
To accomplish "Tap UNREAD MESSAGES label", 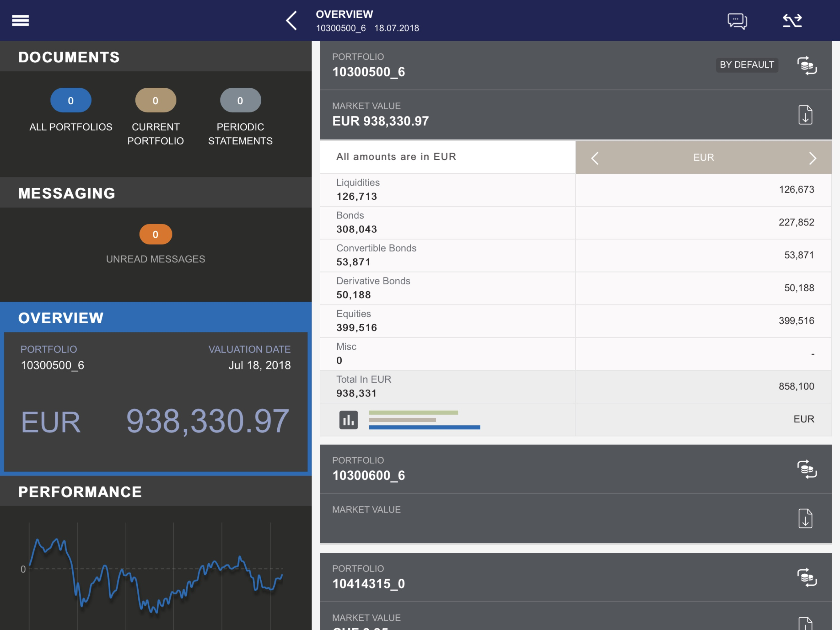I will click(155, 259).
